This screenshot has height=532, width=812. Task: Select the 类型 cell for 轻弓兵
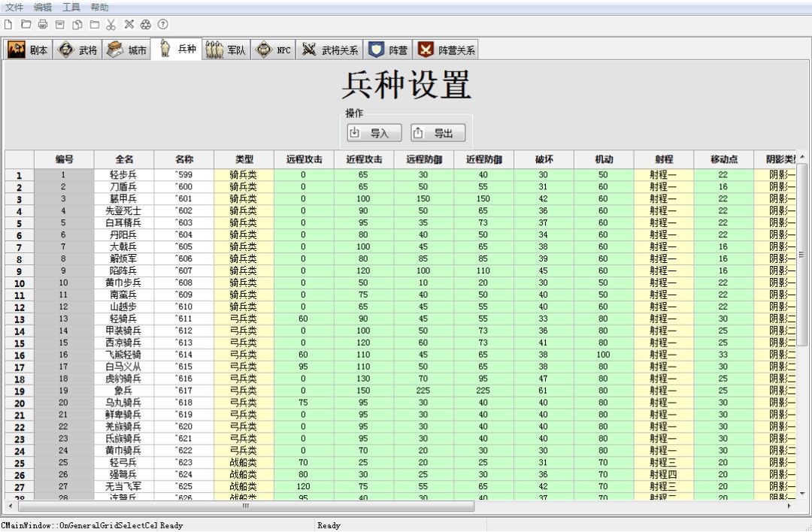pos(244,463)
